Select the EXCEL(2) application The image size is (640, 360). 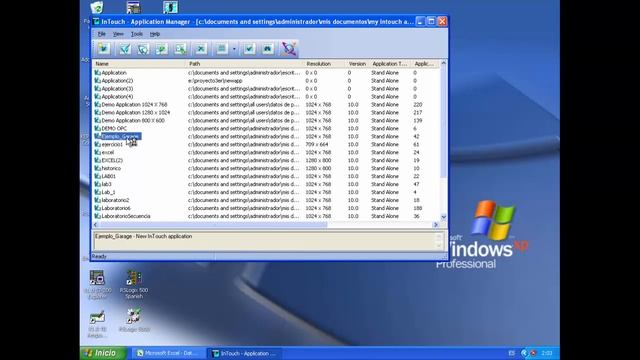click(x=112, y=160)
